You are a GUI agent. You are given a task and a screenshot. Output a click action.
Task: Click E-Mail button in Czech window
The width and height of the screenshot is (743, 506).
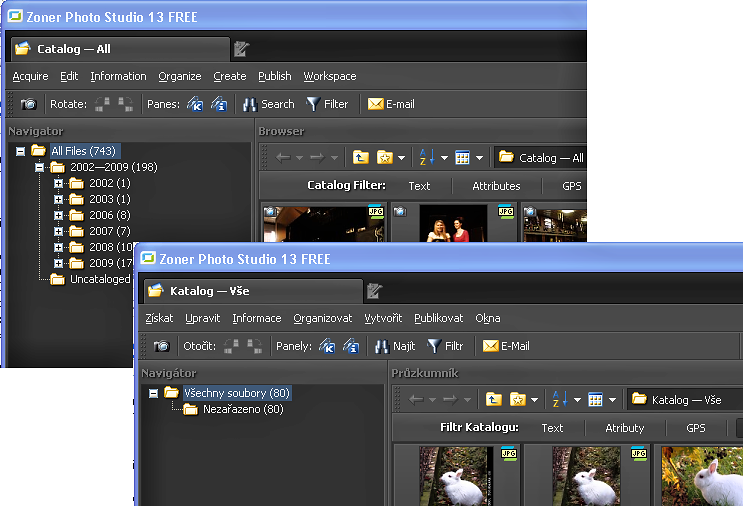[x=506, y=346]
